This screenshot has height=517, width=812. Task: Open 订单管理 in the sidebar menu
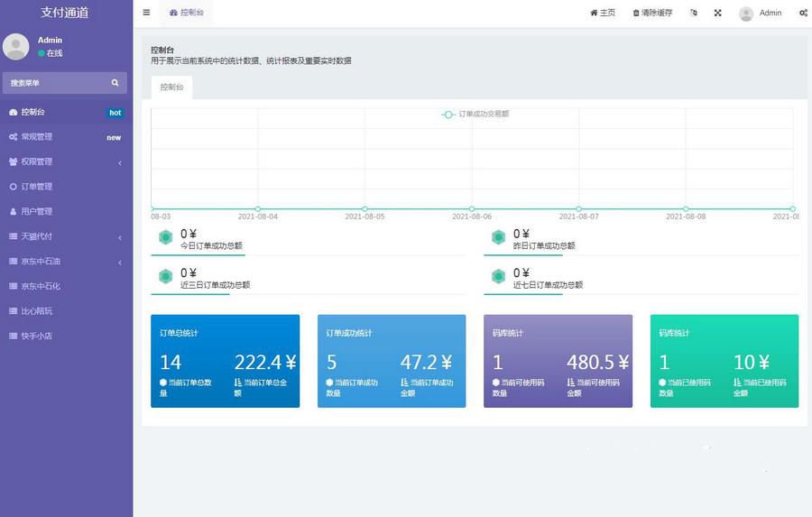coord(66,187)
